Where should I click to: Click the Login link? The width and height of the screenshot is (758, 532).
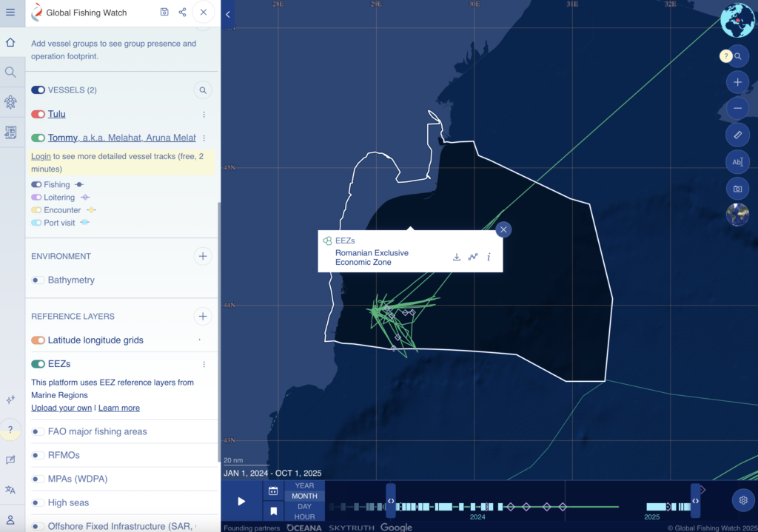click(41, 157)
